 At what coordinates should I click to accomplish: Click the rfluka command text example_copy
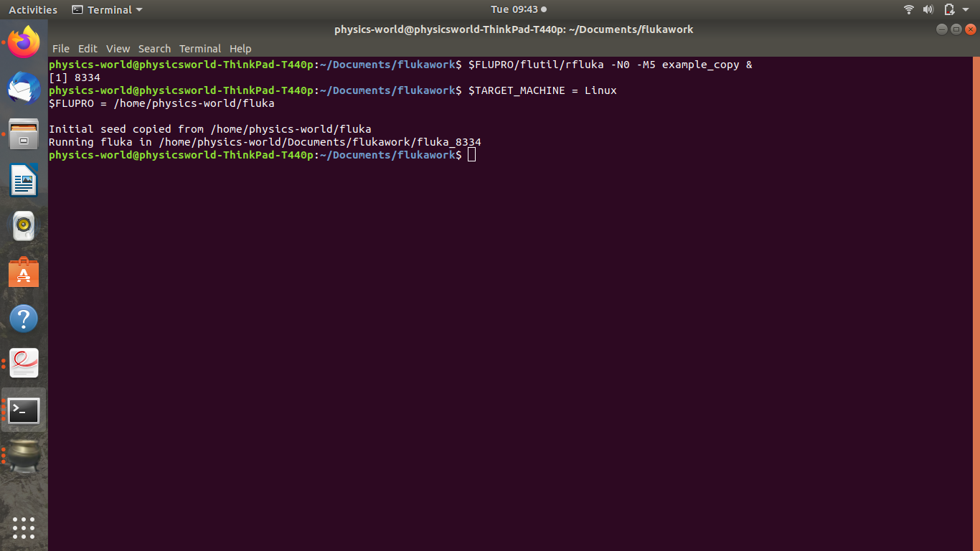tap(700, 65)
